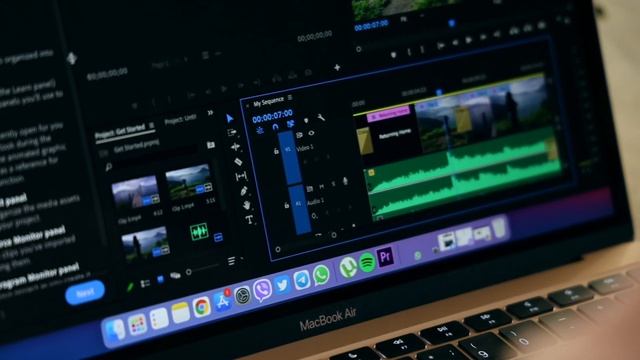Screen dimensions: 640x360
Task: Open WhatsApp from the Dock
Action: click(x=321, y=275)
